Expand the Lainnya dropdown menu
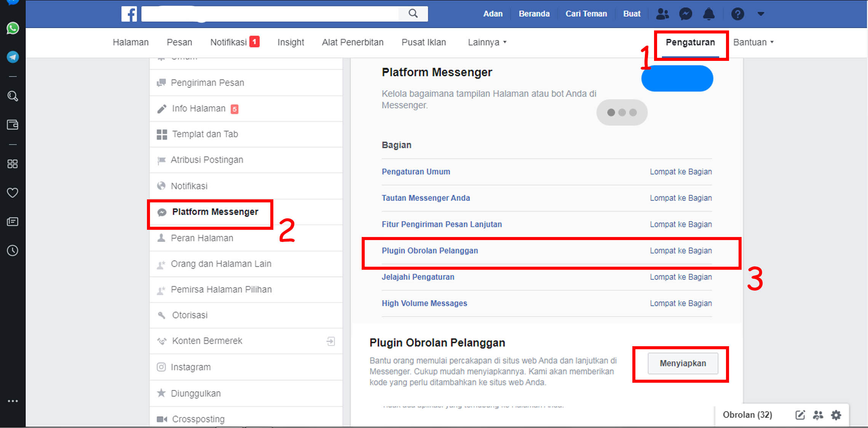 (x=487, y=42)
